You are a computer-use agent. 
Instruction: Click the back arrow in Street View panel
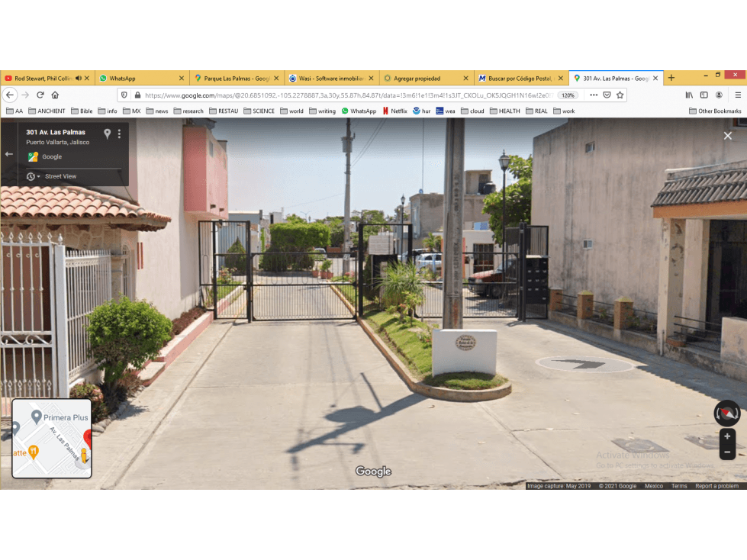point(8,154)
